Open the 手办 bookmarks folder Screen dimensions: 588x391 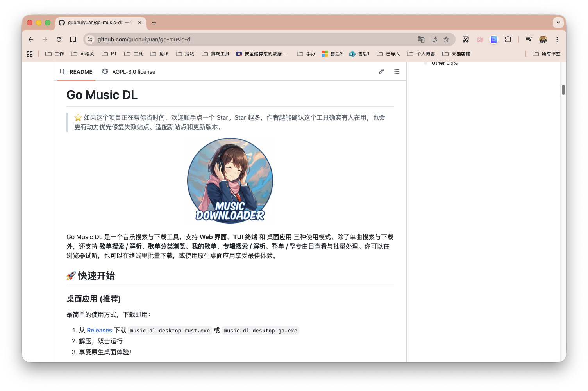306,54
